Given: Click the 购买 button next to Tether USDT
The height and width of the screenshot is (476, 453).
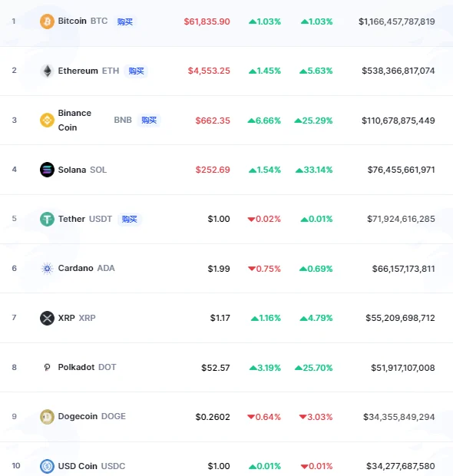Looking at the screenshot, I should pos(129,219).
